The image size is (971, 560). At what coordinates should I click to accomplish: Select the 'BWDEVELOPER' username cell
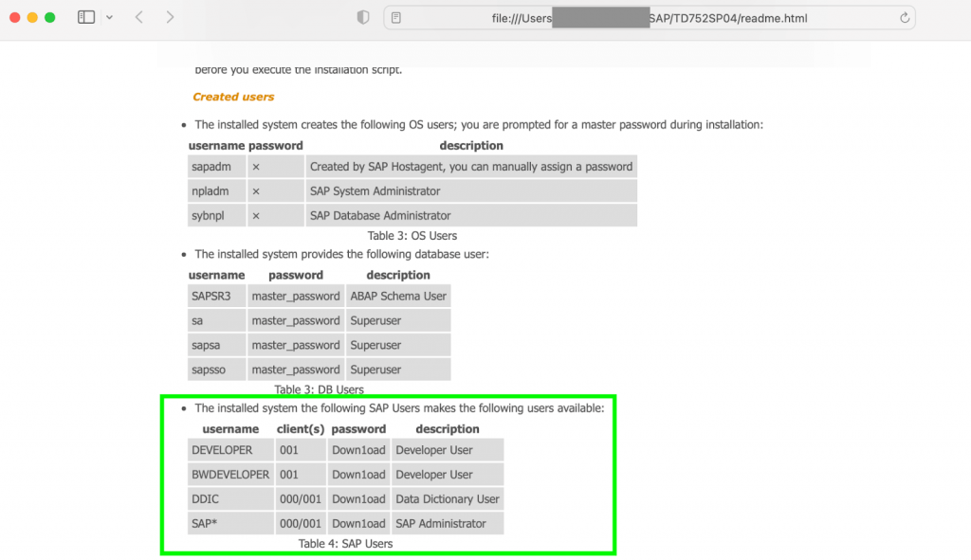[231, 475]
